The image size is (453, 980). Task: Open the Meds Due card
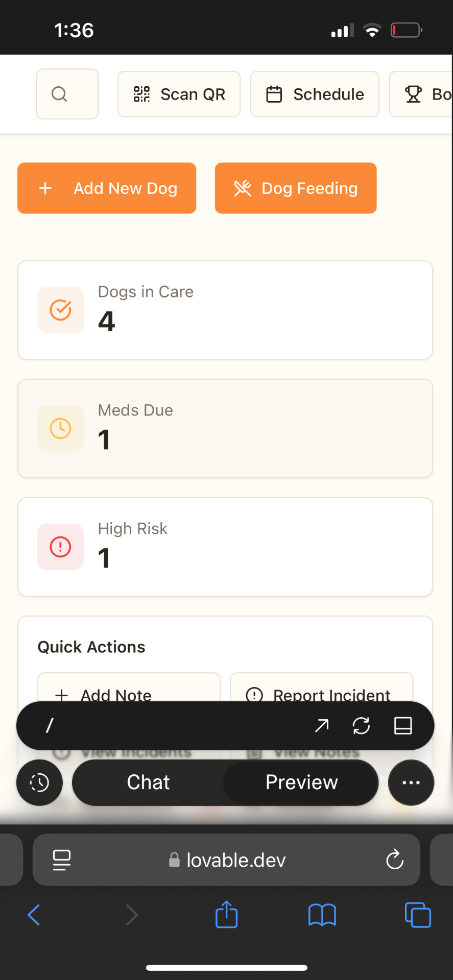pyautogui.click(x=225, y=428)
